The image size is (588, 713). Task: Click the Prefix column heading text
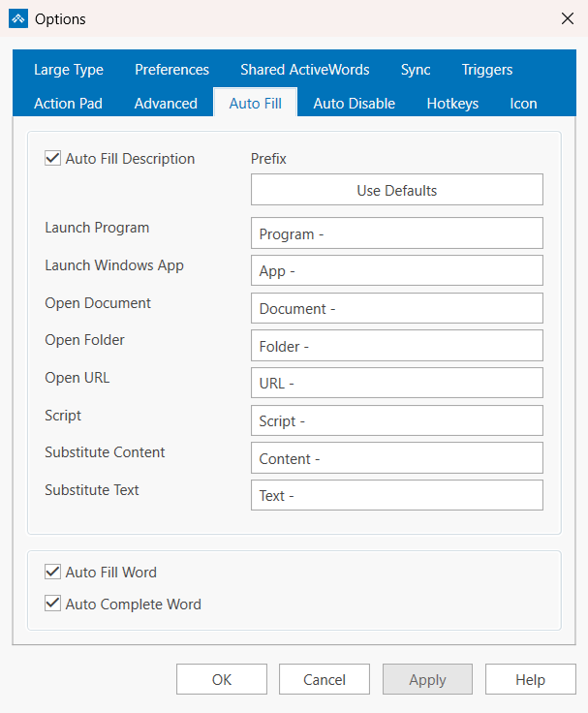click(x=268, y=159)
